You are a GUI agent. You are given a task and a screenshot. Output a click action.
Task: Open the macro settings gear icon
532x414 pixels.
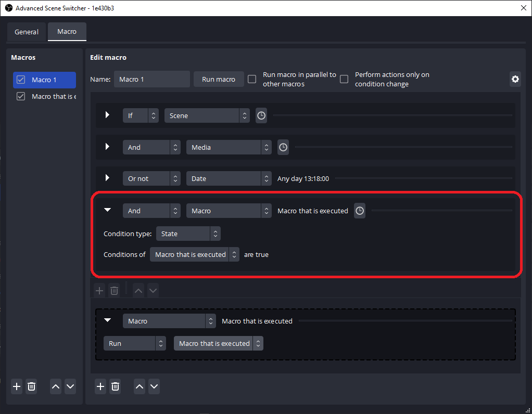pyautogui.click(x=515, y=79)
